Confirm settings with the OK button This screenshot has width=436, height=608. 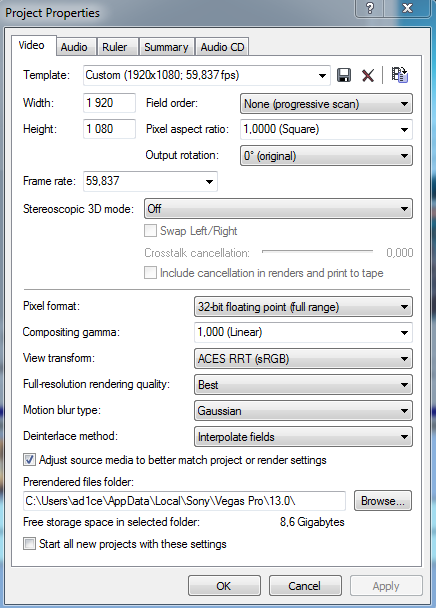[224, 586]
